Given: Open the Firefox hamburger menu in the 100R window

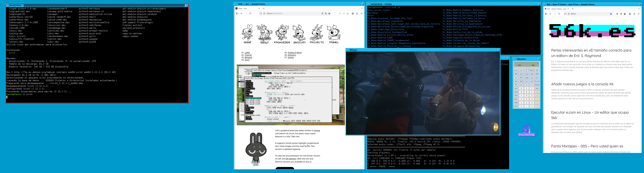Looking at the screenshot, I should point(361,13).
